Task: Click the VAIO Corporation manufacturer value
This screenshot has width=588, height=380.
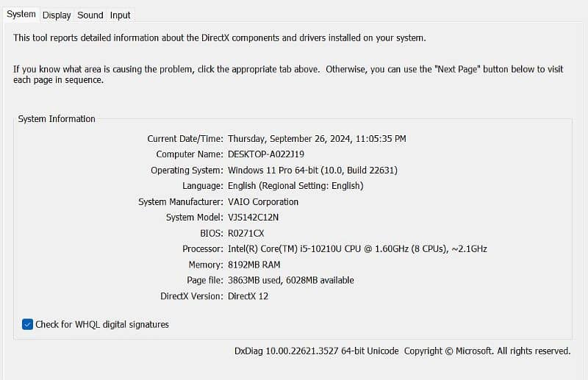Action: pos(263,201)
